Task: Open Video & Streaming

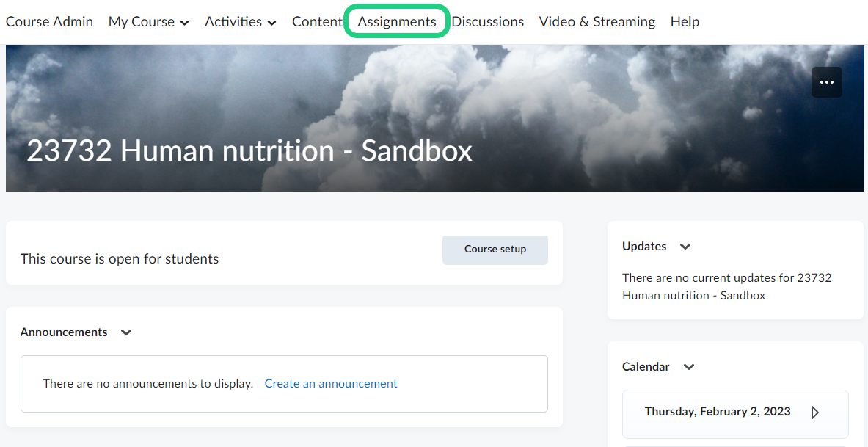Action: pyautogui.click(x=597, y=22)
